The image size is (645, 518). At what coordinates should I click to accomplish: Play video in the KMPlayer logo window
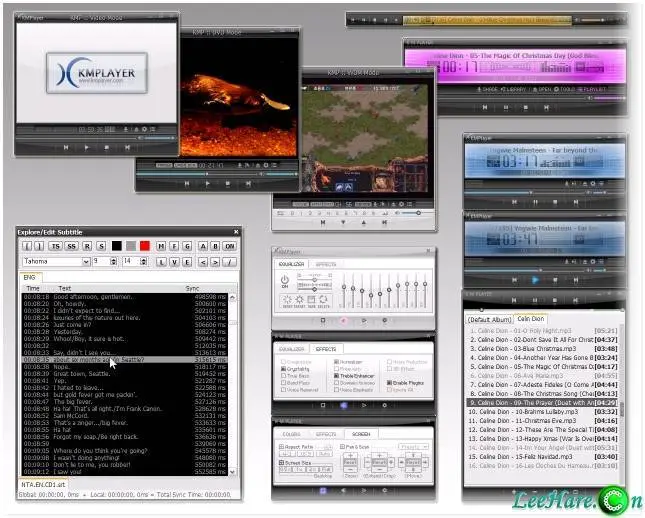(x=86, y=147)
